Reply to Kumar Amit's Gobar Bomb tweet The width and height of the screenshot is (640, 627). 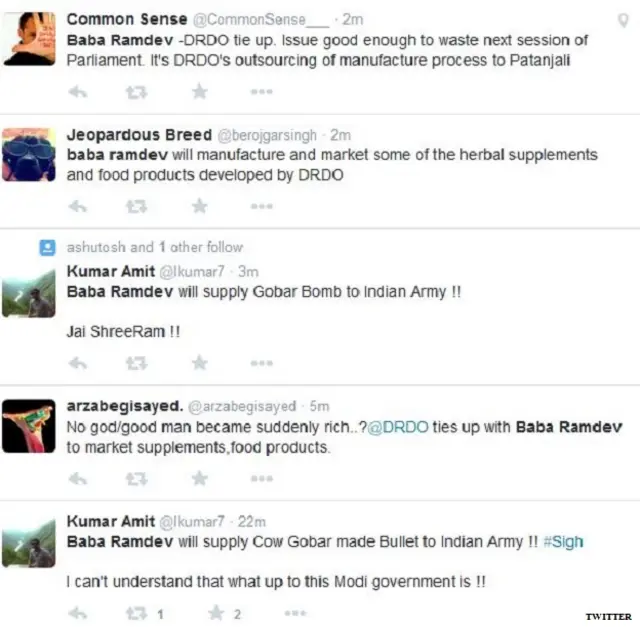[x=78, y=363]
